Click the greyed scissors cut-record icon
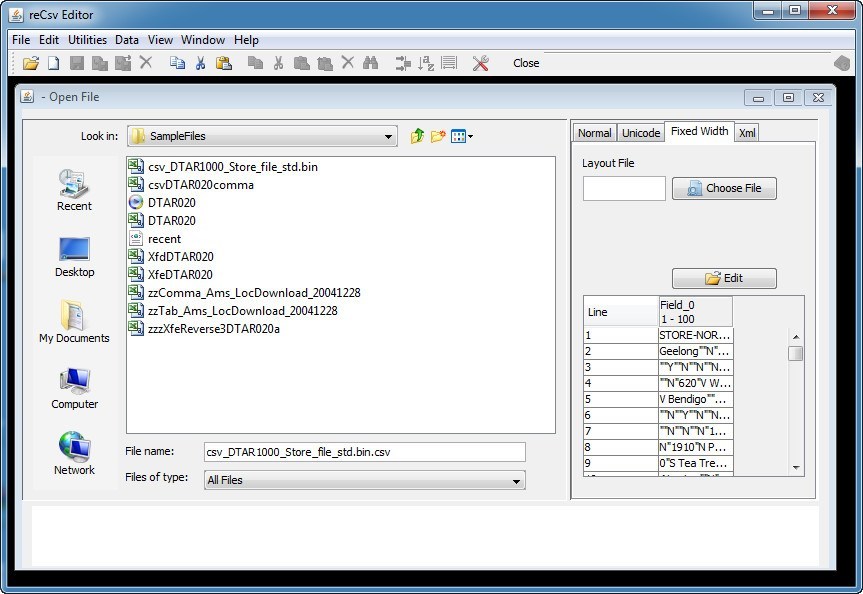The image size is (863, 594). 278,63
